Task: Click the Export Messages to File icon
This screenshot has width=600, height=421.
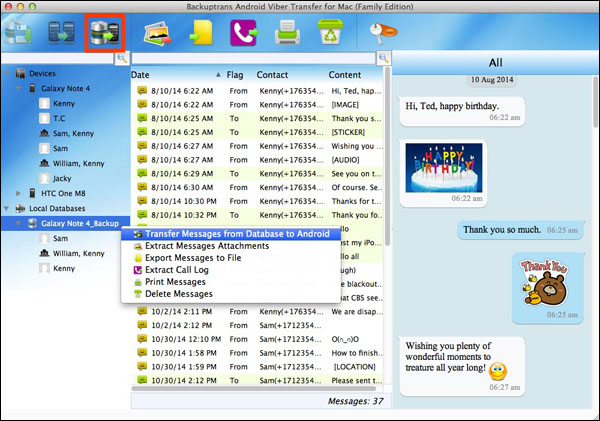Action: point(201,33)
